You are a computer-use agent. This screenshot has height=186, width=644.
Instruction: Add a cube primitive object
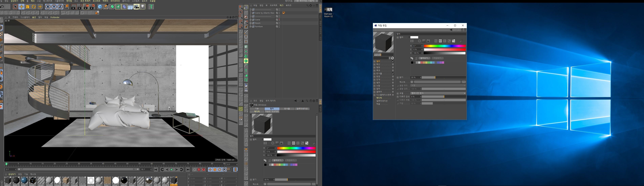[100, 7]
